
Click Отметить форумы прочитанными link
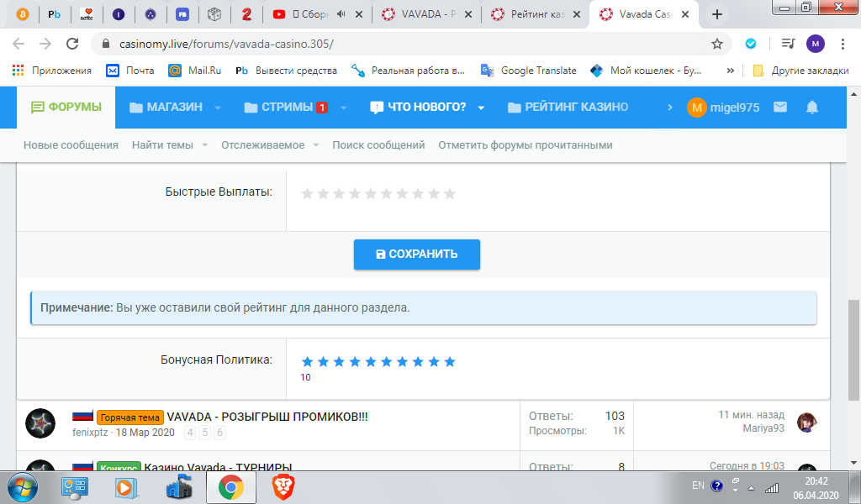pos(526,145)
